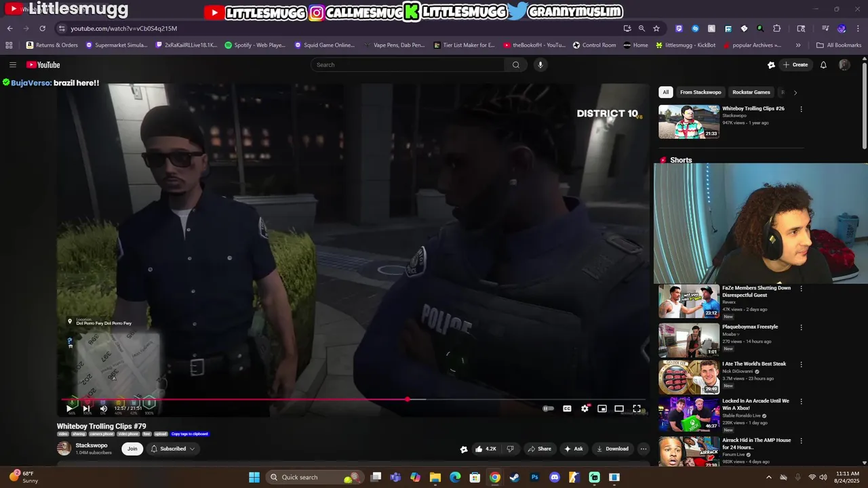Go to YouTube home via logo
The width and height of the screenshot is (868, 488).
coord(43,64)
